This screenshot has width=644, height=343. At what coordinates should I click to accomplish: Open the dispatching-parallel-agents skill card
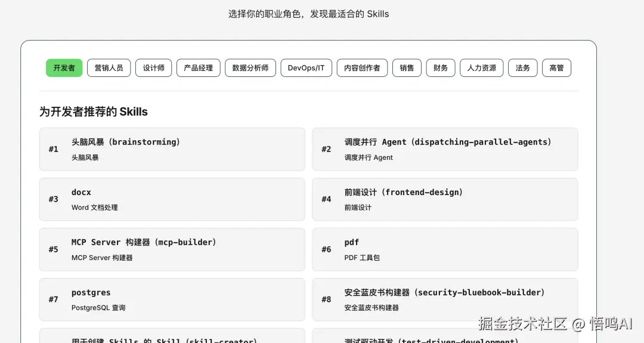pyautogui.click(x=445, y=149)
